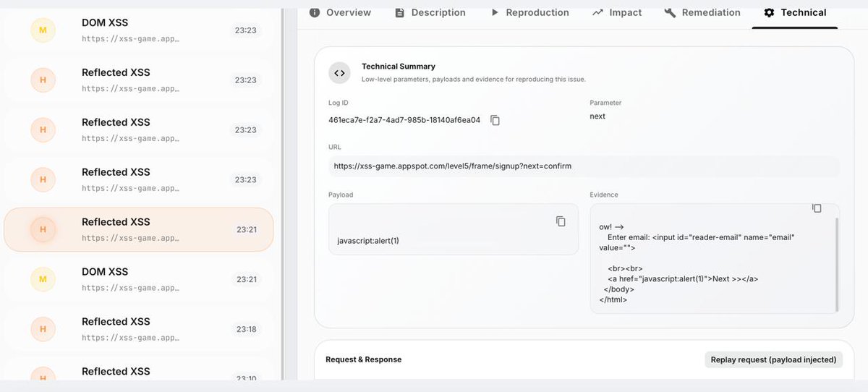
Task: Click the H severity badge of the 23:21 Reflected XSS
Action: pos(43,229)
